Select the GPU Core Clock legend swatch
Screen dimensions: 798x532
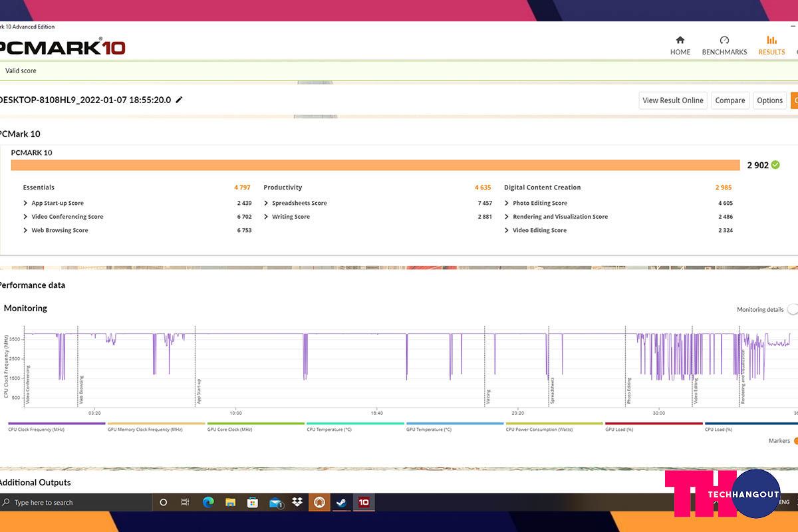click(256, 424)
